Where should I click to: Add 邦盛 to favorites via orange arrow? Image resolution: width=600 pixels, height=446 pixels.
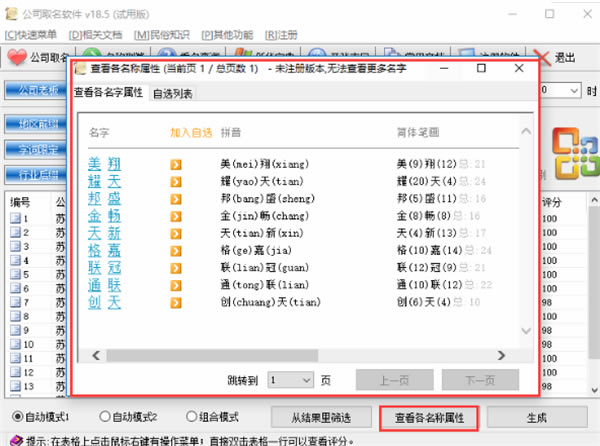coord(176,199)
